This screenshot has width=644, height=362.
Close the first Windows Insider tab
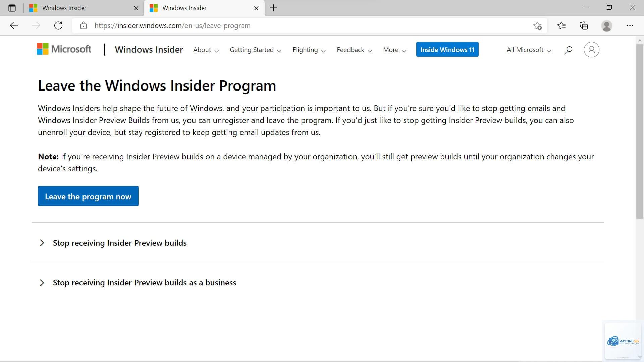click(x=136, y=8)
